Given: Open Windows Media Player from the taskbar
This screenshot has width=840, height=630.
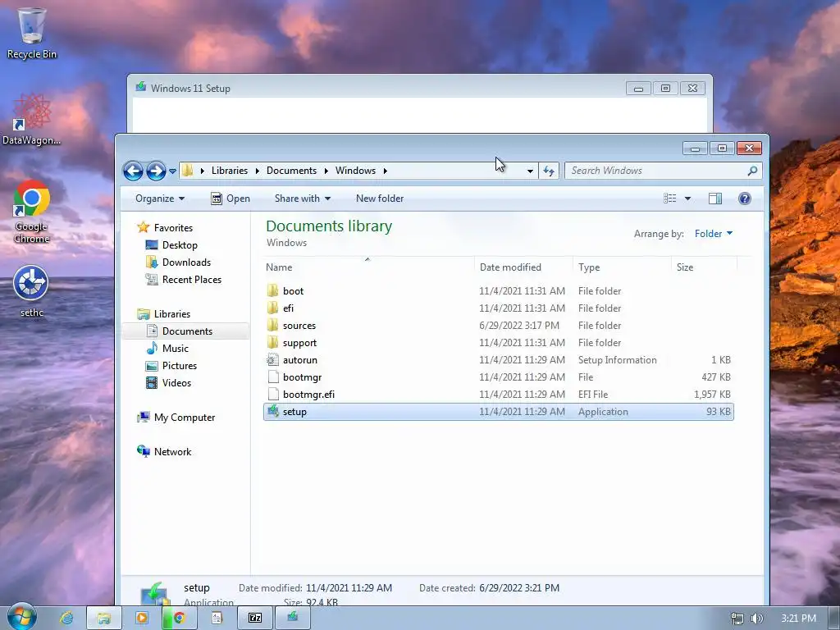Looking at the screenshot, I should point(141,618).
